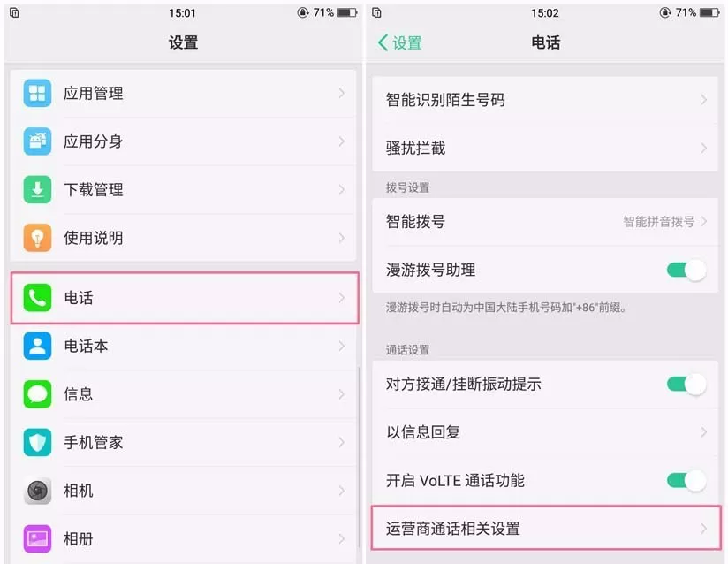The width and height of the screenshot is (728, 564).
Task: Expand 智能拨号 option chevron
Action: click(704, 222)
